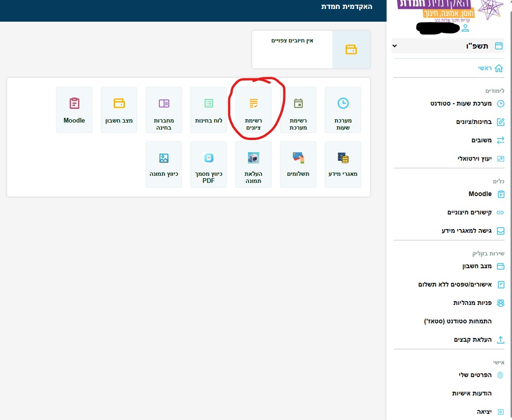Click the מצב חשבון wallet tile
This screenshot has height=420, width=512.
[119, 110]
